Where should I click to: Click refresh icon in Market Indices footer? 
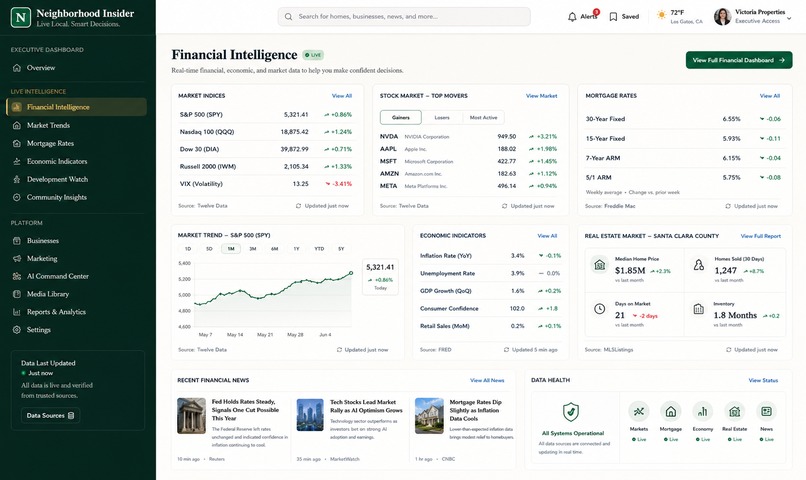(298, 206)
